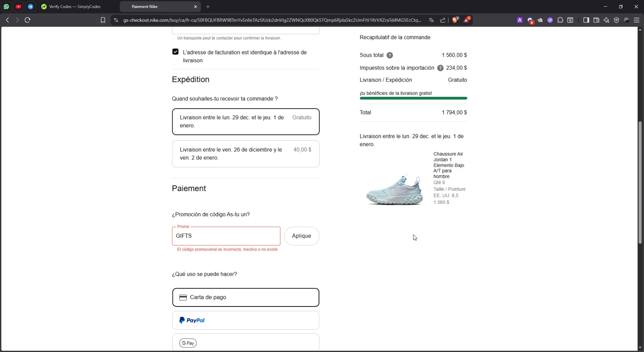
Task: Open the Extensions puzzle piece menu
Action: tap(560, 20)
